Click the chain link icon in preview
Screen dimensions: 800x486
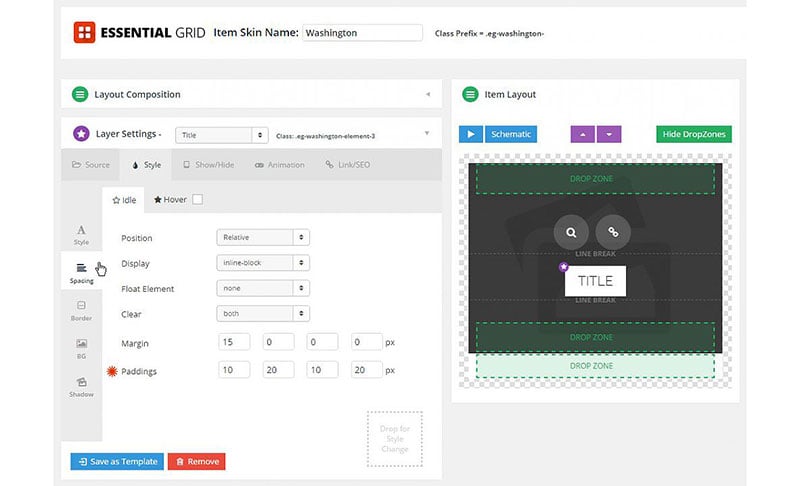[613, 233]
